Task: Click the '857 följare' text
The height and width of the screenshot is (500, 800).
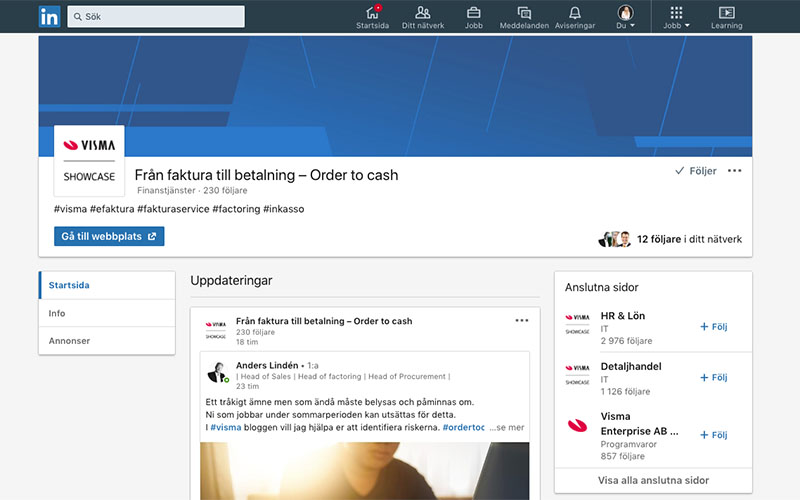Action: coord(622,456)
